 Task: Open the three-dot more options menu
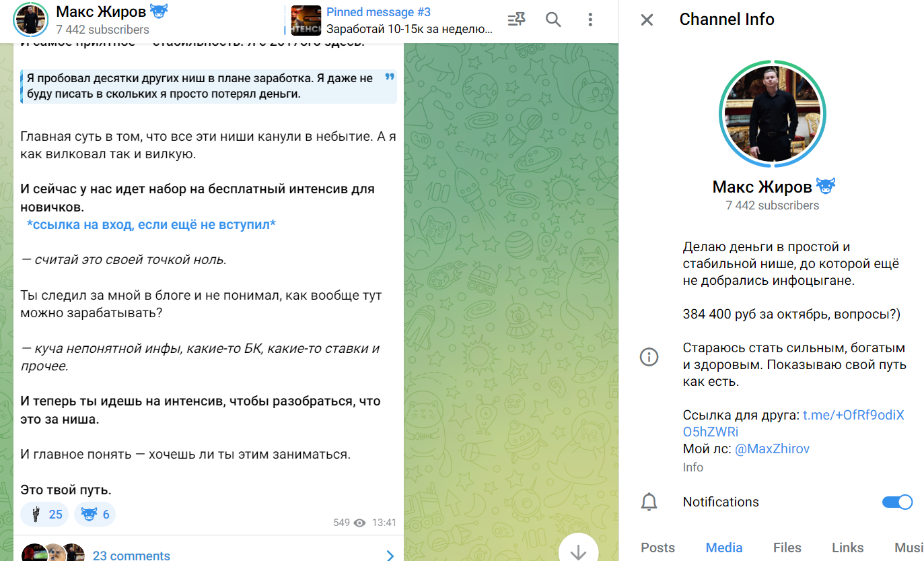(590, 20)
